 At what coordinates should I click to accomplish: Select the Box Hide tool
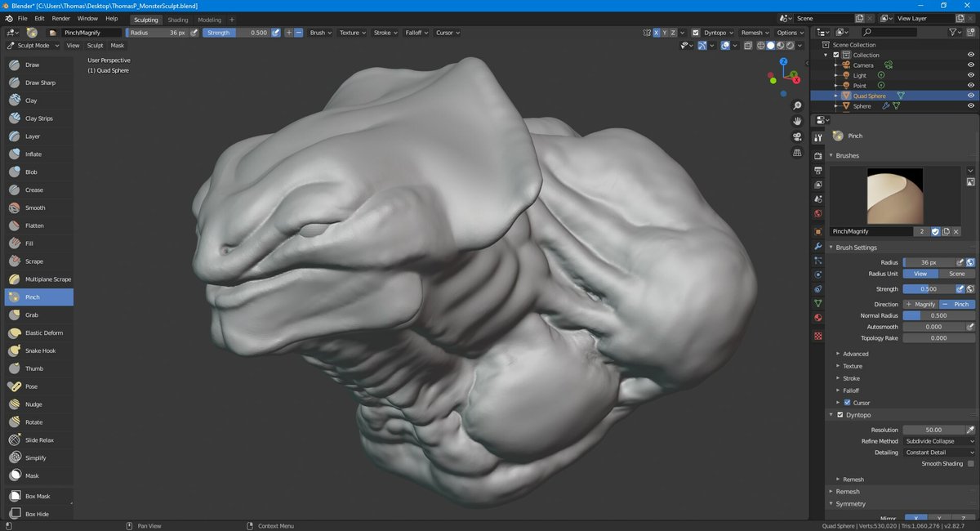tap(38, 514)
